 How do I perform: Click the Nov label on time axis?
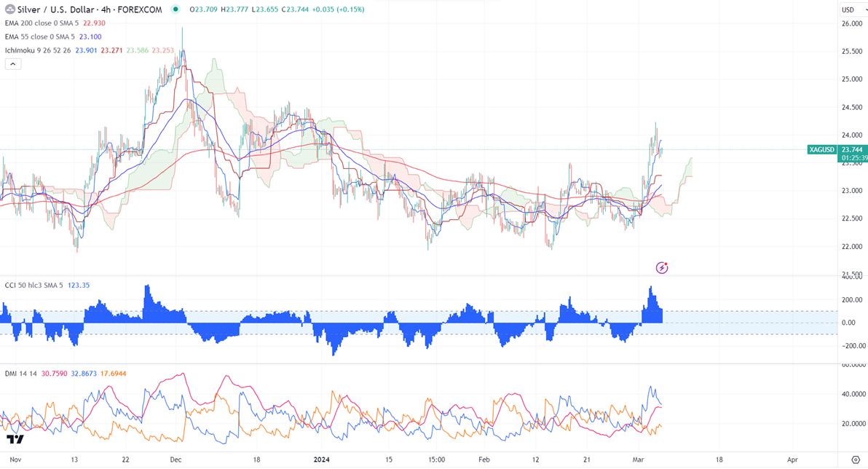coord(15,460)
